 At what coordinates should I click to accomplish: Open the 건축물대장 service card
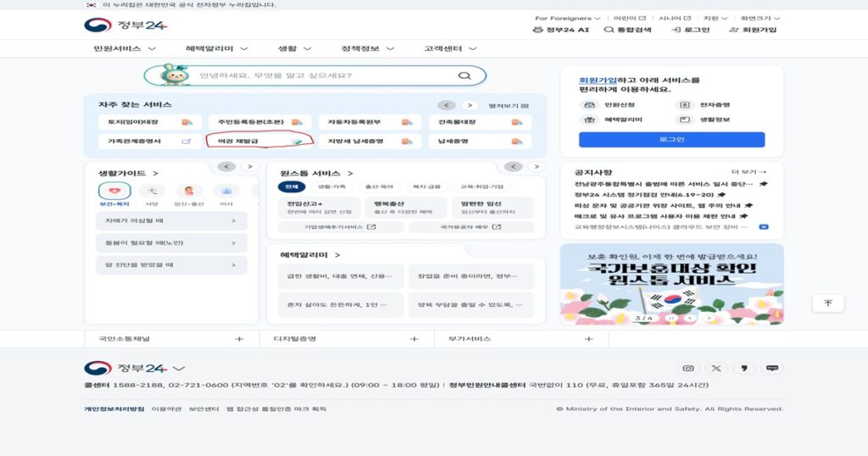click(480, 122)
